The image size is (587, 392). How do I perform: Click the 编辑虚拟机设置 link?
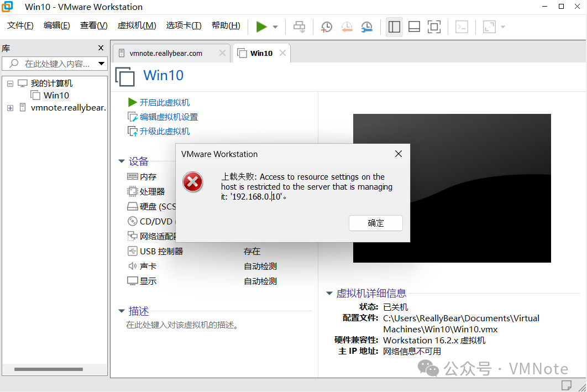point(169,117)
